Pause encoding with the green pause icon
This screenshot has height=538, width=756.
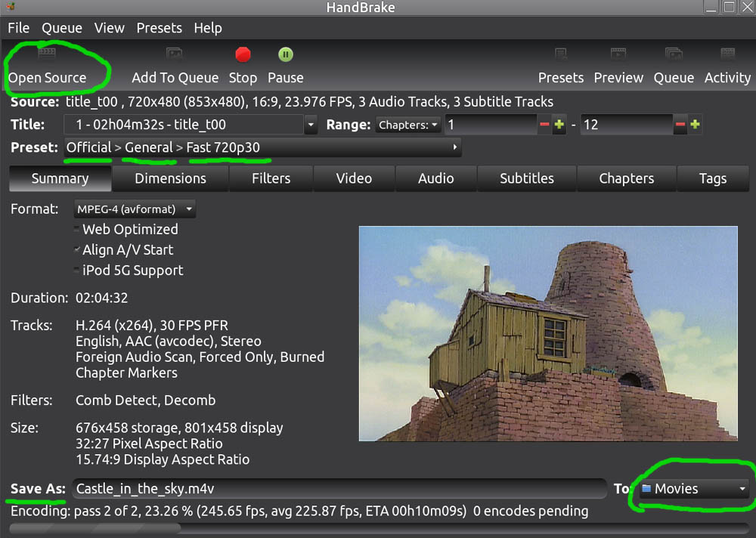pyautogui.click(x=286, y=54)
